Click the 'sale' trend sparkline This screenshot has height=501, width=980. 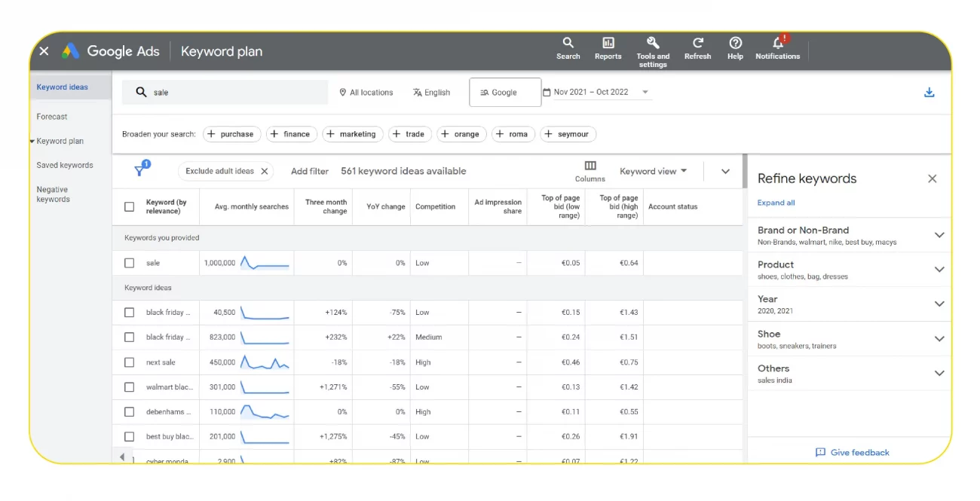coord(265,263)
